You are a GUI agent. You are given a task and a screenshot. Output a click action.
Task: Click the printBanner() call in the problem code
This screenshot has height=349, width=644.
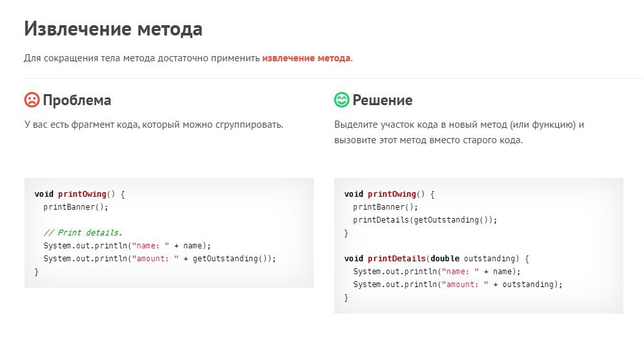coord(76,207)
